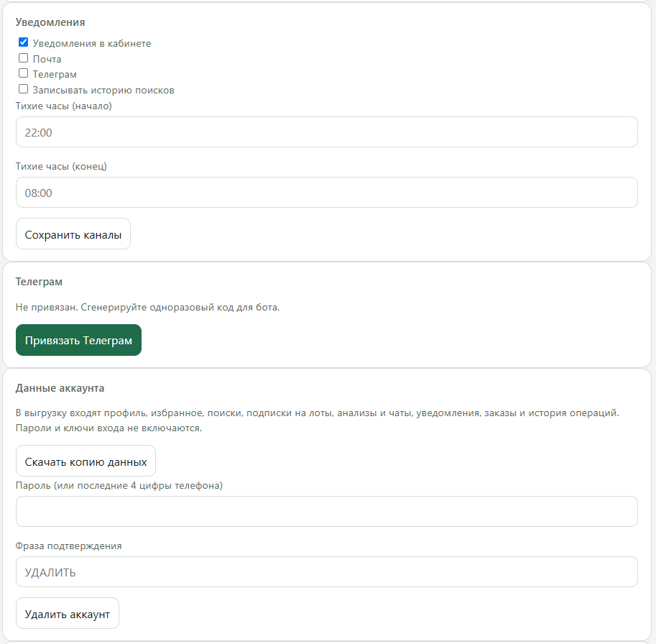Focus the empty password input field
Image resolution: width=656 pixels, height=644 pixels.
click(327, 511)
